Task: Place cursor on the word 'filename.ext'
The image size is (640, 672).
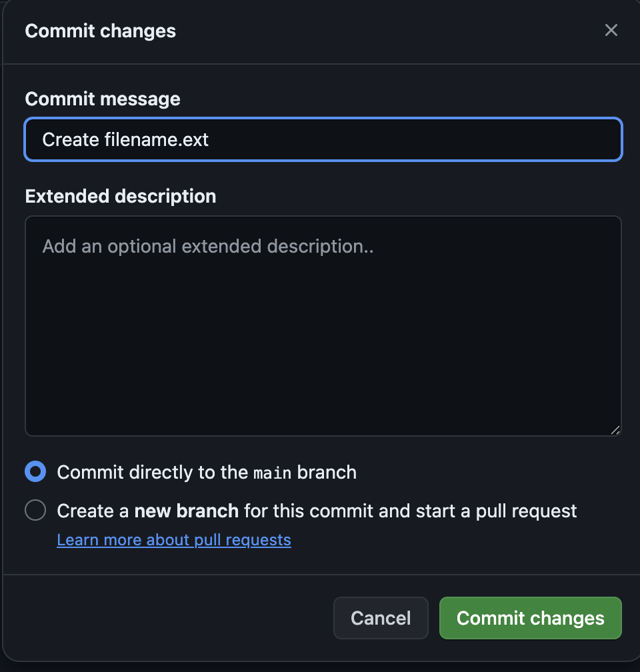Action: (x=157, y=140)
